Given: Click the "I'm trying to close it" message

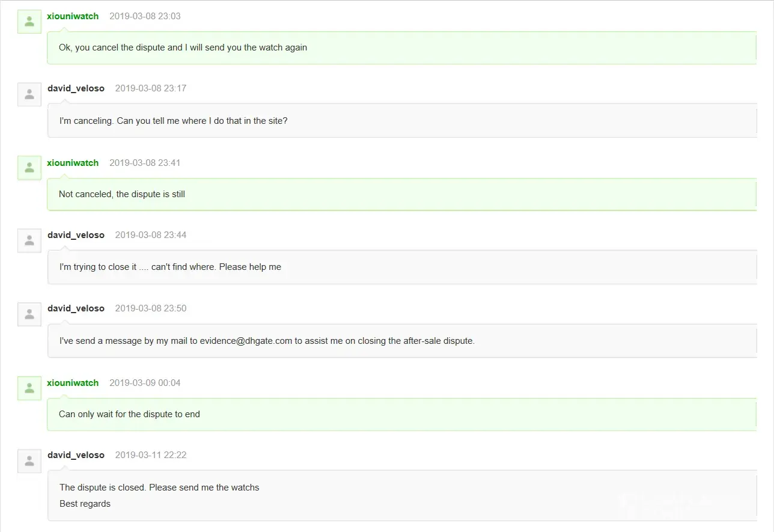Looking at the screenshot, I should (170, 267).
